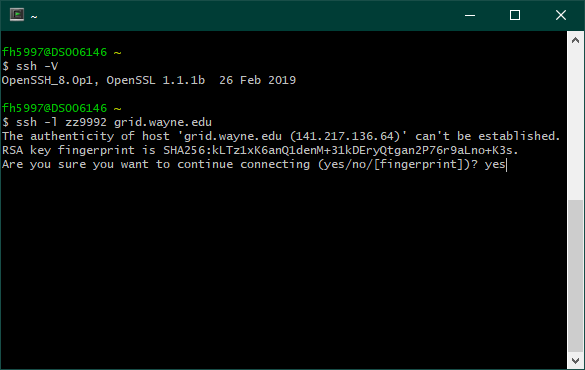Image resolution: width=585 pixels, height=370 pixels.
Task: Open the terminal icon system menu
Action: (17, 15)
